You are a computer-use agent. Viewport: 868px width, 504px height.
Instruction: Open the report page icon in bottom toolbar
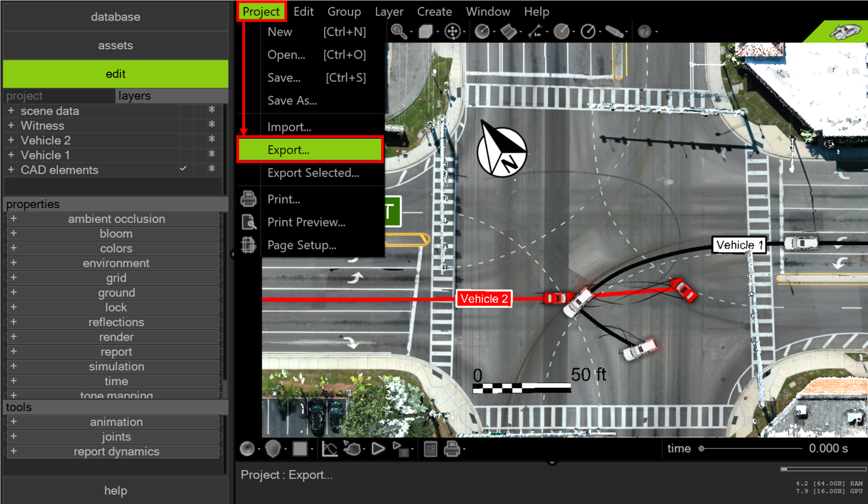coord(430,449)
